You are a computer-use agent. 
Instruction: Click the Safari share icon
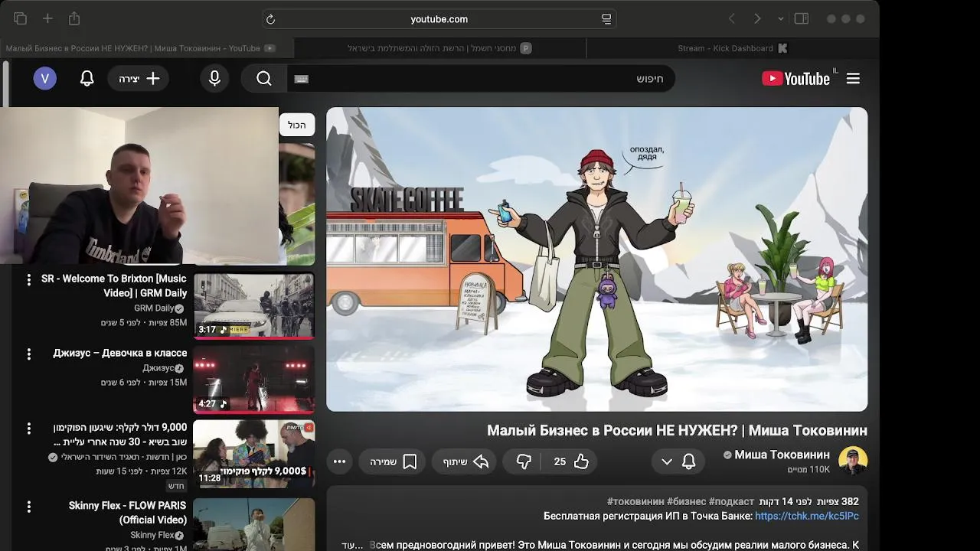click(74, 18)
